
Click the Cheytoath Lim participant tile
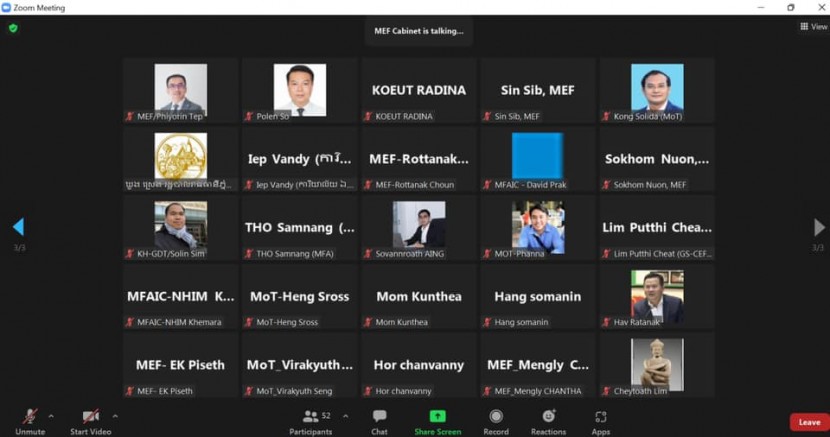(656, 365)
